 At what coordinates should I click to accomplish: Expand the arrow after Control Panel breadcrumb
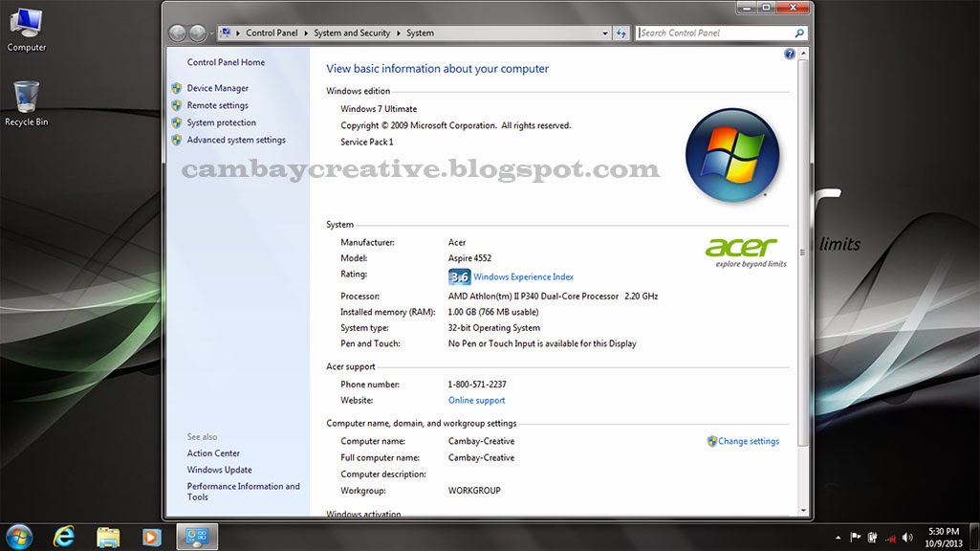point(306,33)
